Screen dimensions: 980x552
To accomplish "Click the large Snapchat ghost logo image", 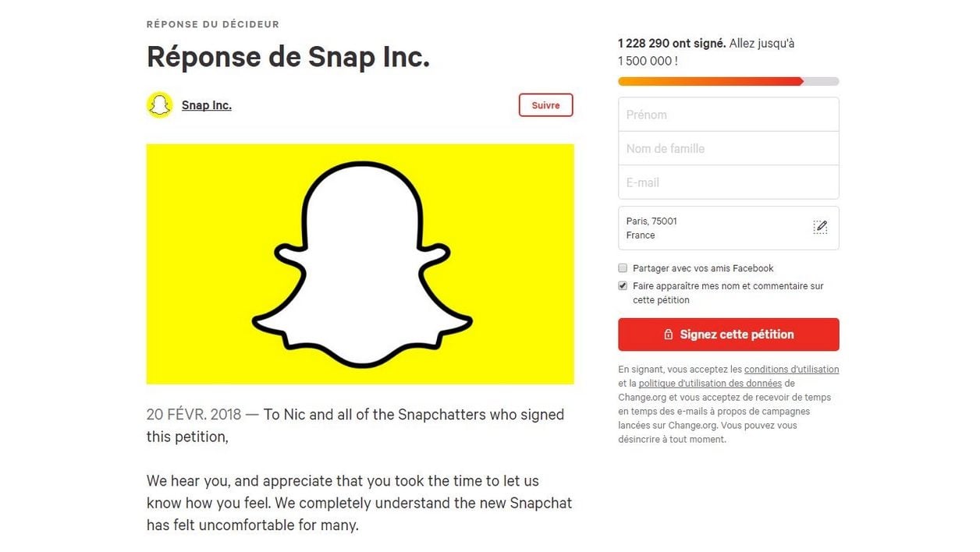I will point(360,264).
